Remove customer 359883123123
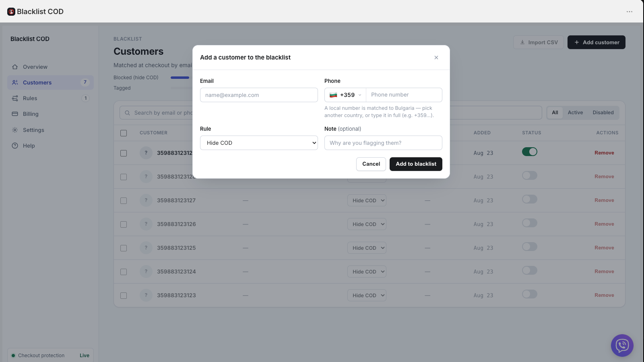 pyautogui.click(x=604, y=295)
